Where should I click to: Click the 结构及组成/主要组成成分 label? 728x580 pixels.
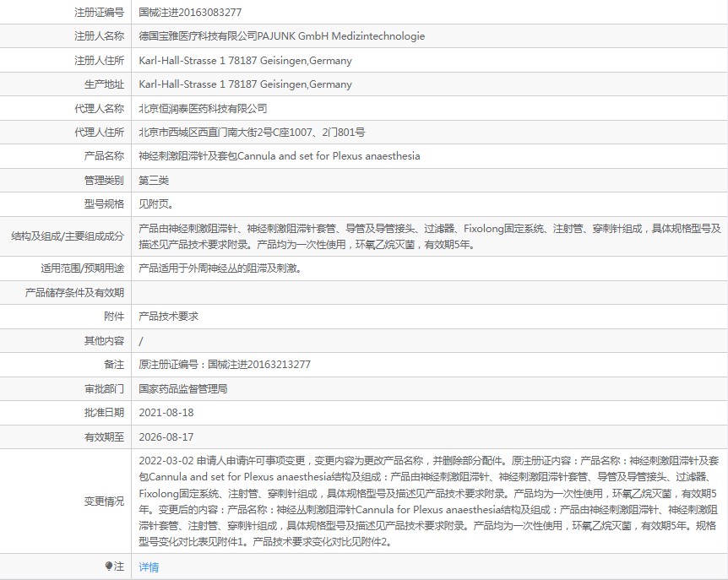click(68, 236)
